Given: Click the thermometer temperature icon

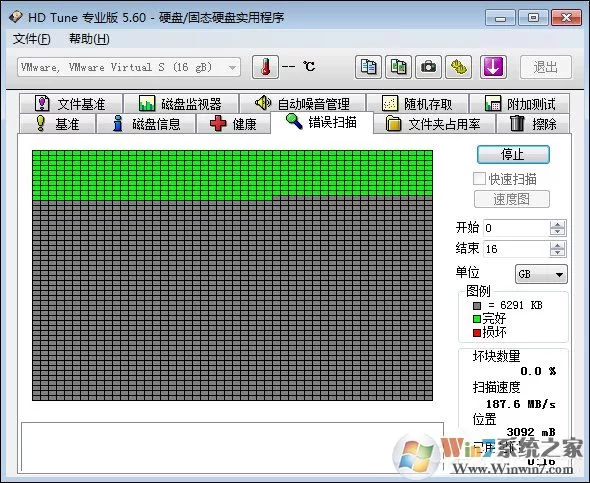Looking at the screenshot, I should 265,67.
